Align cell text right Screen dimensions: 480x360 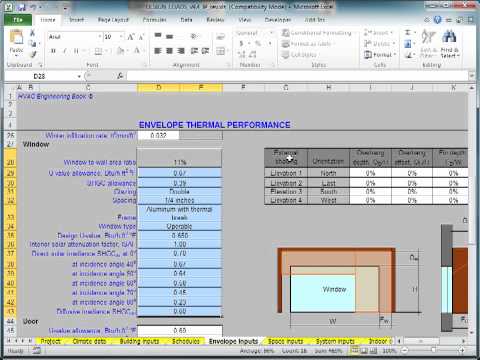pos(181,51)
